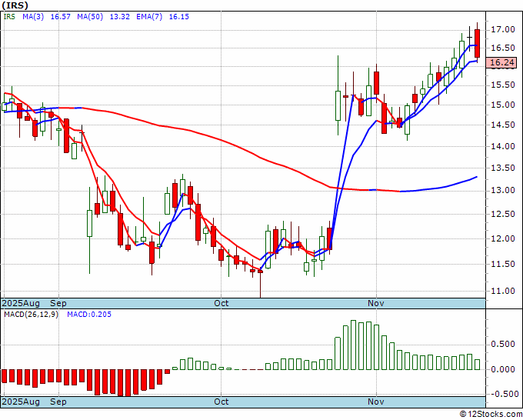523x420 pixels.
Task: Click the 0.500 MACD axis label
Action: (x=503, y=345)
